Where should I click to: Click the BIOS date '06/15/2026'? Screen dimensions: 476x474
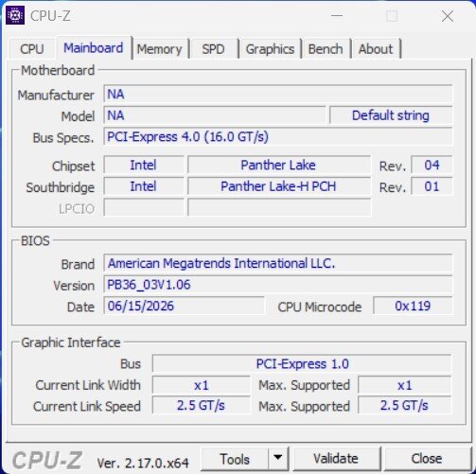[184, 306]
